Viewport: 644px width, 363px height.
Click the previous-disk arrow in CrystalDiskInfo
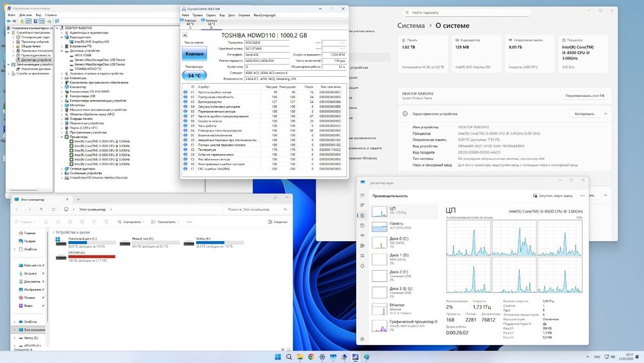185,35
